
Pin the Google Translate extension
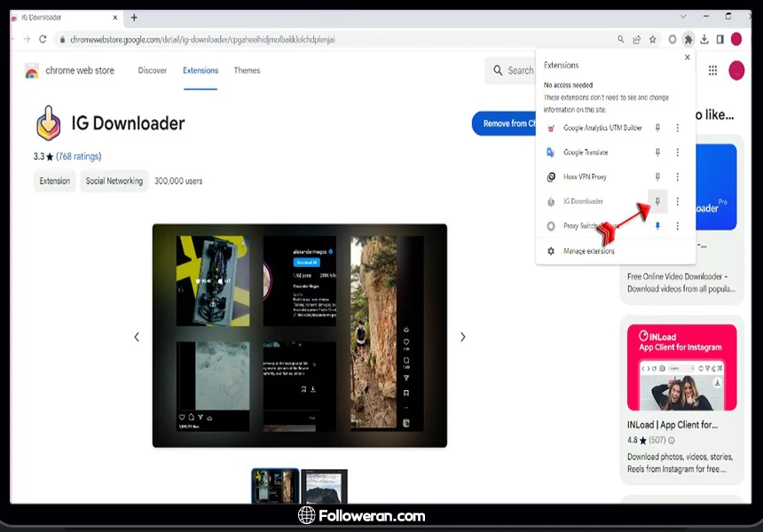pyautogui.click(x=657, y=153)
